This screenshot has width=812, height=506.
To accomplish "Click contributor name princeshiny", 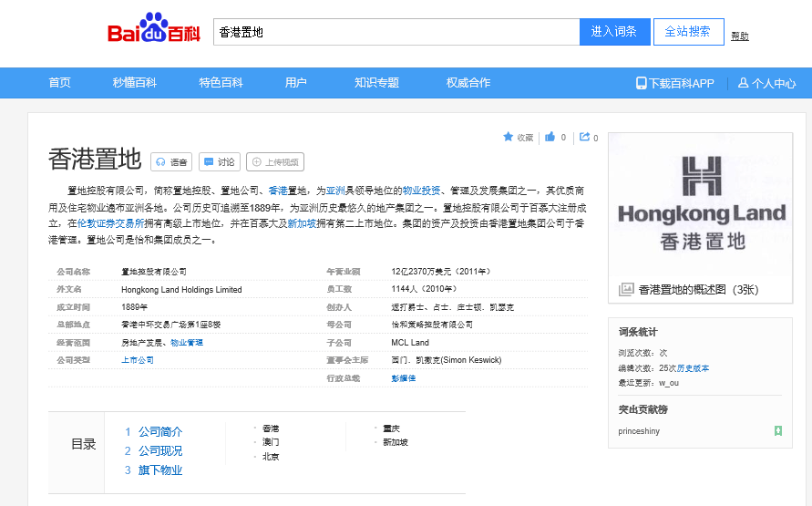I will pyautogui.click(x=639, y=431).
